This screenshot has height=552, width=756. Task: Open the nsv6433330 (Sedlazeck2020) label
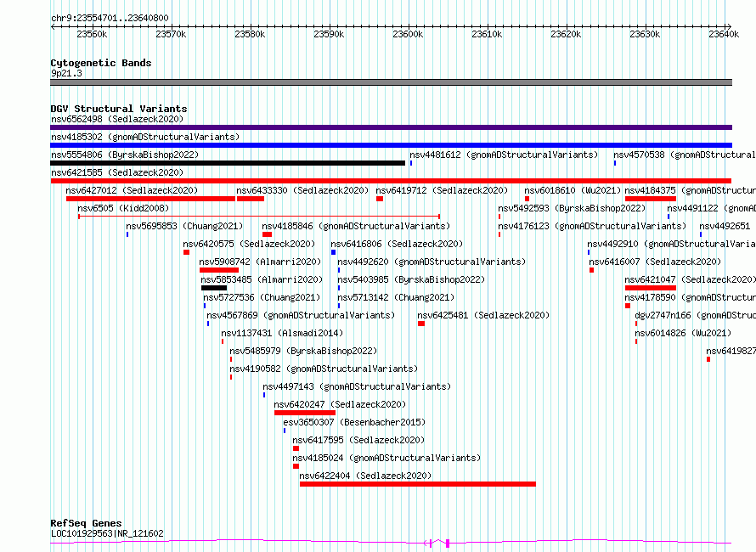click(302, 190)
